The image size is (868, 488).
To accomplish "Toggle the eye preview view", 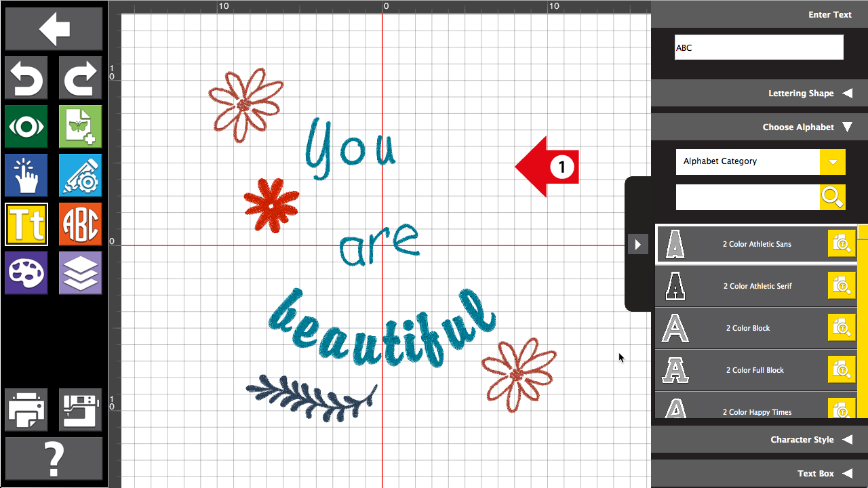I will tap(26, 127).
